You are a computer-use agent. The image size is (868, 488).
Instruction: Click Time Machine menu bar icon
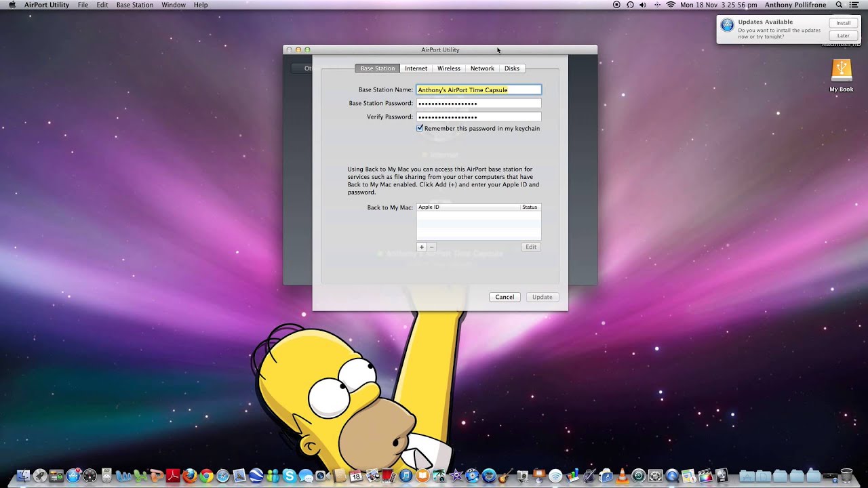[630, 5]
